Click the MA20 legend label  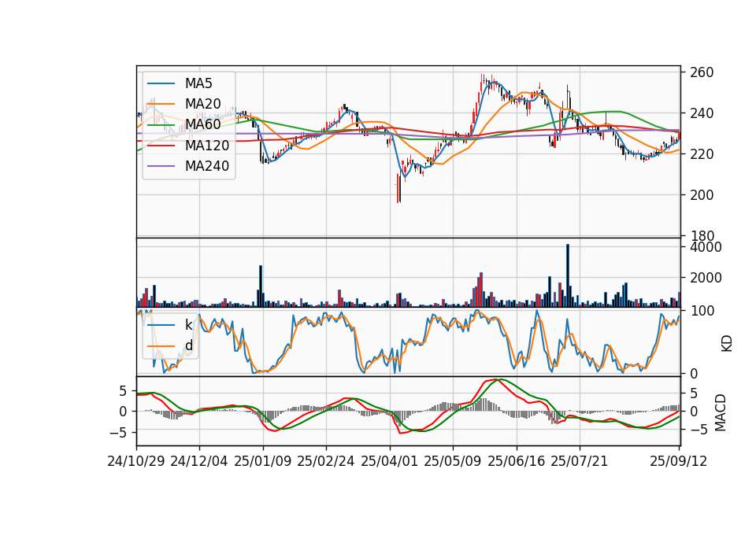(202, 104)
